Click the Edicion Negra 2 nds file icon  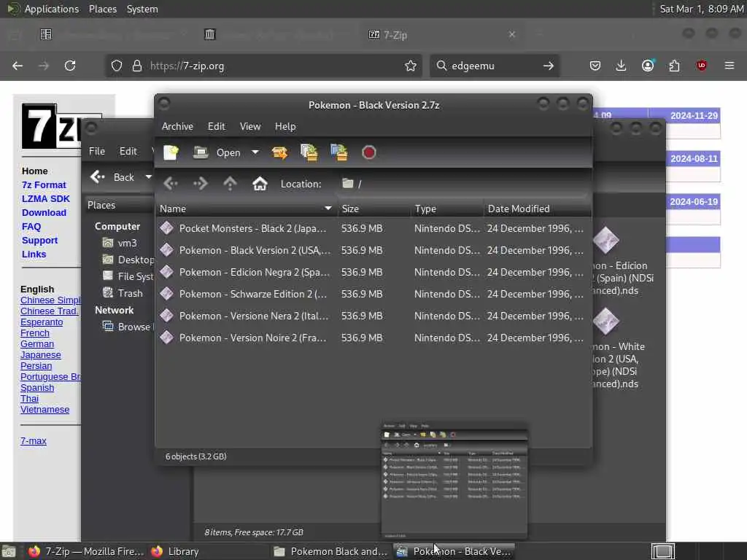tap(606, 240)
